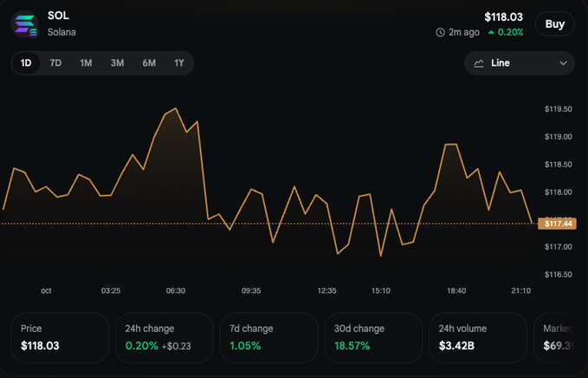Click the oct date axis label
The width and height of the screenshot is (588, 378).
click(x=46, y=291)
